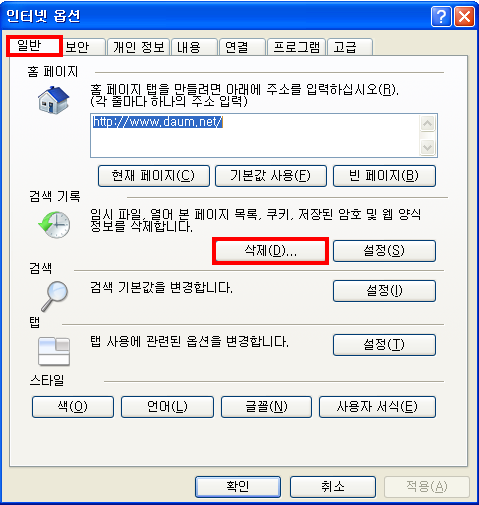
Task: Click the blue house home page icon
Action: [x=53, y=100]
